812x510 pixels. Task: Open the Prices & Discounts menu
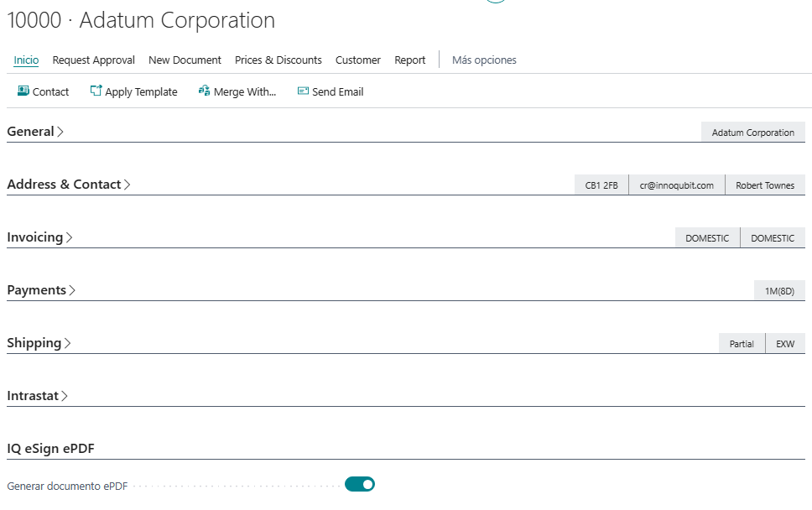(278, 60)
